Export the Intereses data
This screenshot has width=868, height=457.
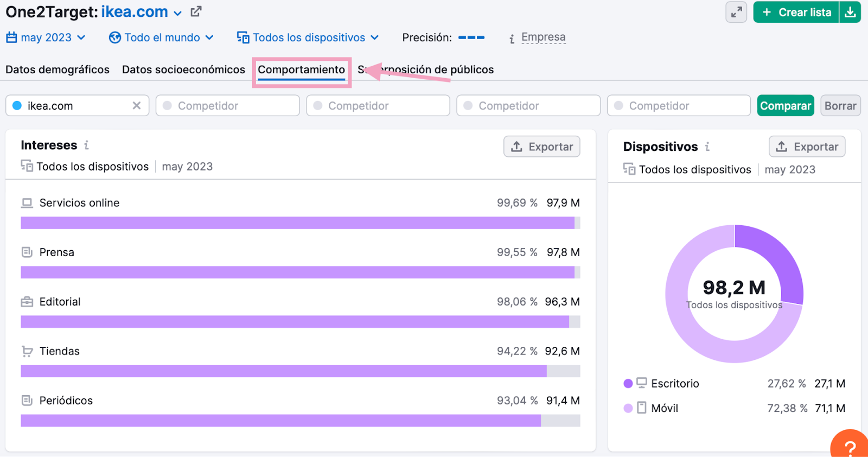pyautogui.click(x=542, y=147)
